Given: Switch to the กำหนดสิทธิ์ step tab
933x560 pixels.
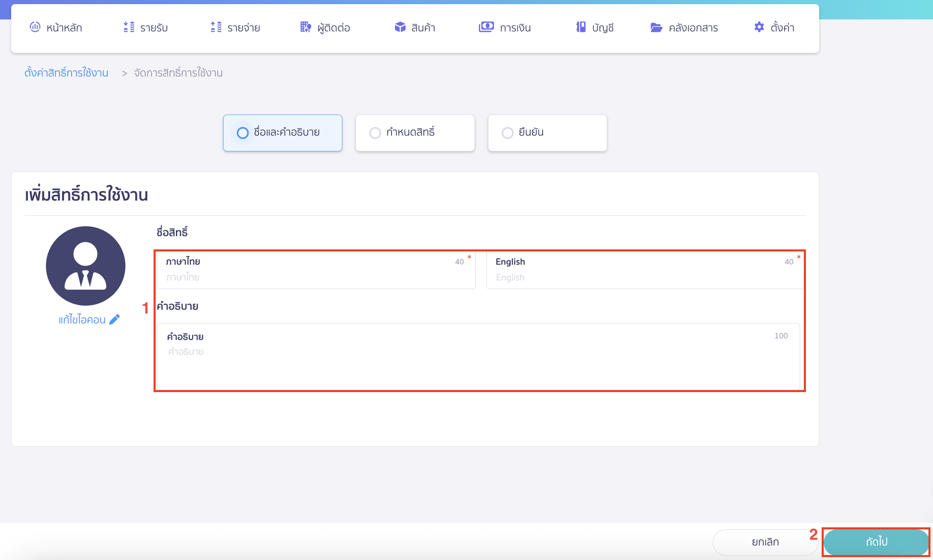Looking at the screenshot, I should [415, 133].
